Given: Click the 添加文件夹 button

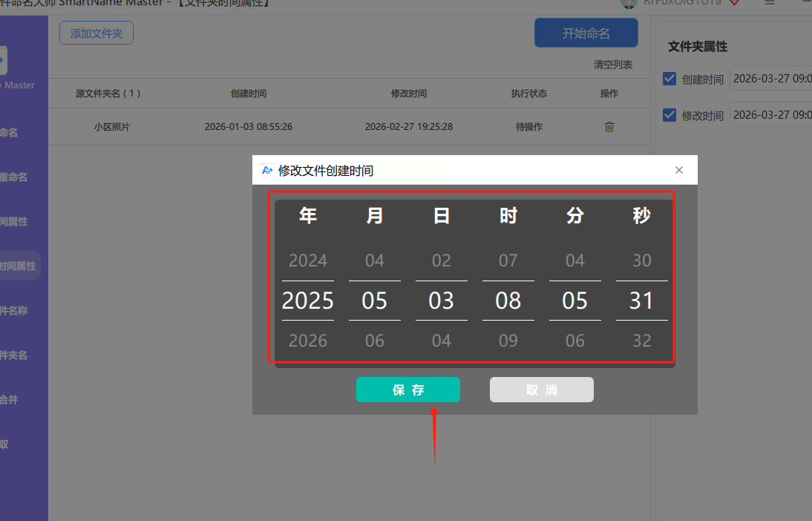Looking at the screenshot, I should click(x=96, y=33).
